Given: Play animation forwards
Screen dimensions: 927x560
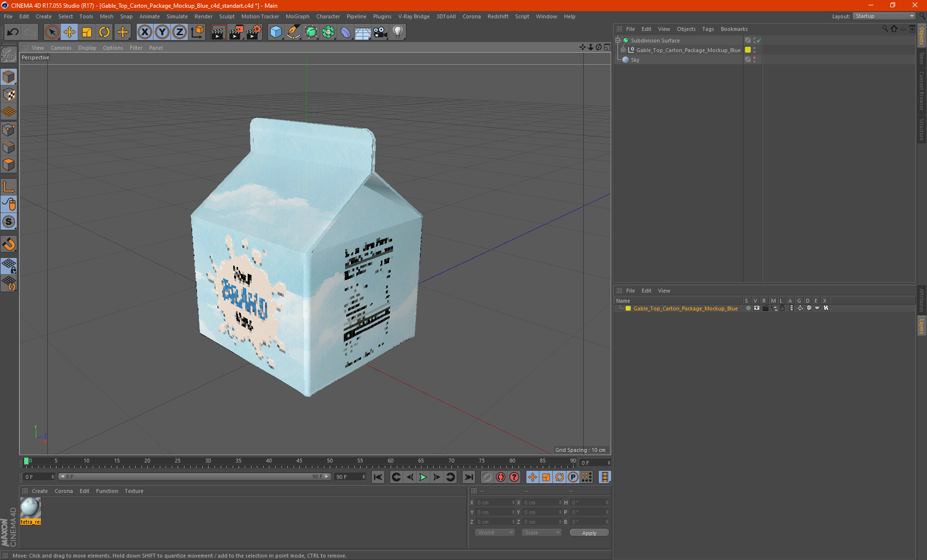Looking at the screenshot, I should (x=423, y=477).
